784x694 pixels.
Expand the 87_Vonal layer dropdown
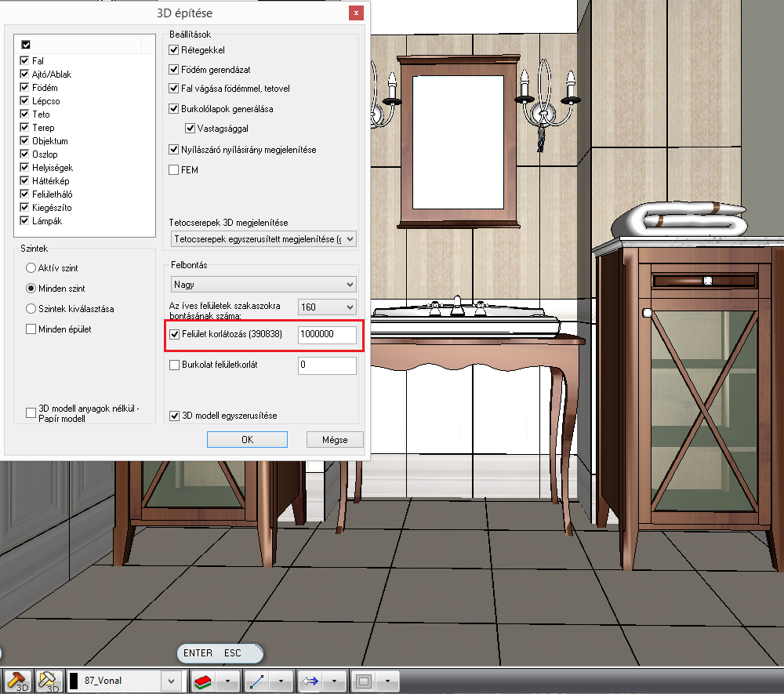(x=172, y=681)
